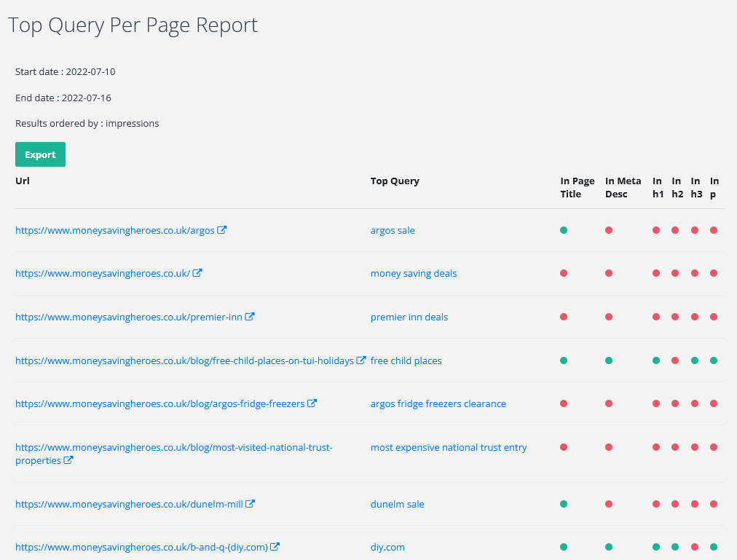Click 'argos fridge freezers clearance' query
Image resolution: width=737 pixels, height=560 pixels.
[x=438, y=404]
